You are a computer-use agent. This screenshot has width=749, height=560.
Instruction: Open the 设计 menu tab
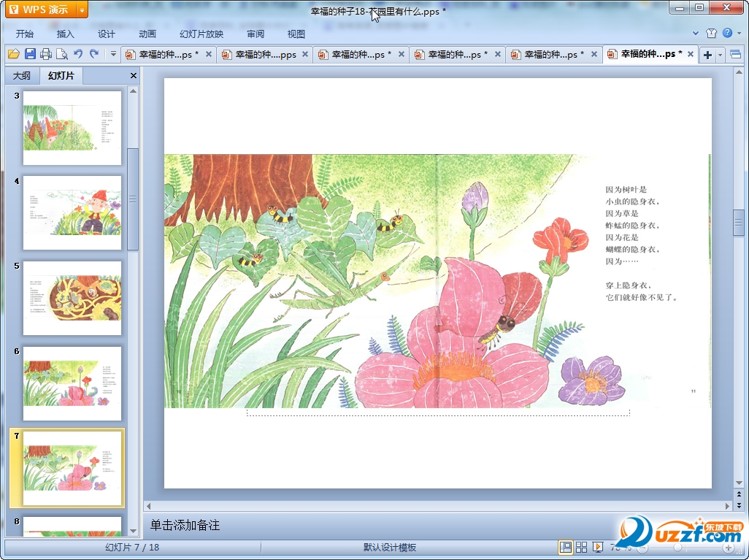pyautogui.click(x=106, y=34)
